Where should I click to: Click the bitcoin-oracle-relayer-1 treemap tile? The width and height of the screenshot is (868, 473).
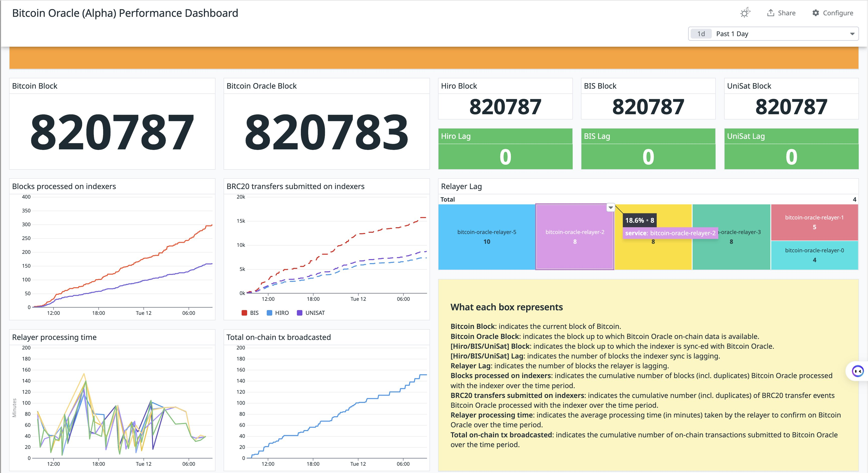point(815,222)
